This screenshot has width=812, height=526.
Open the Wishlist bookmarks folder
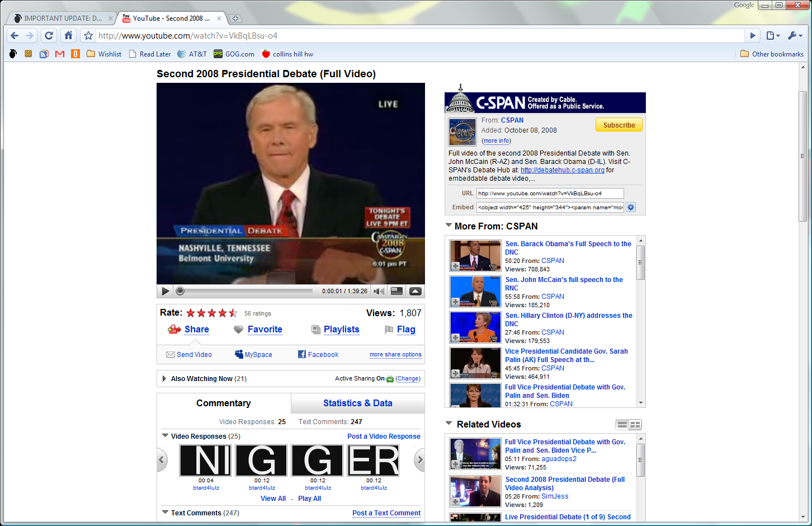pyautogui.click(x=104, y=54)
